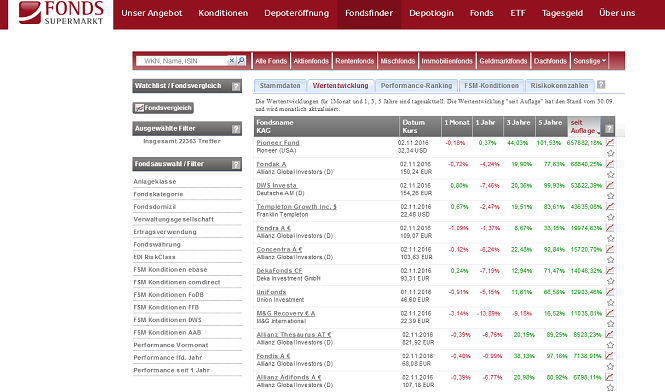Open the Fondsfinder menu item
The width and height of the screenshot is (665, 392).
point(369,13)
